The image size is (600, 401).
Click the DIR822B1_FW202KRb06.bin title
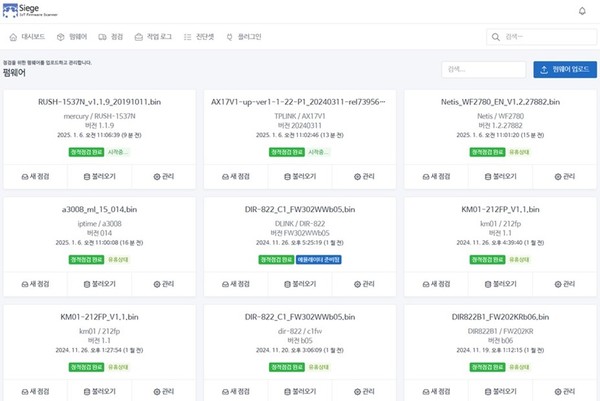(x=500, y=317)
